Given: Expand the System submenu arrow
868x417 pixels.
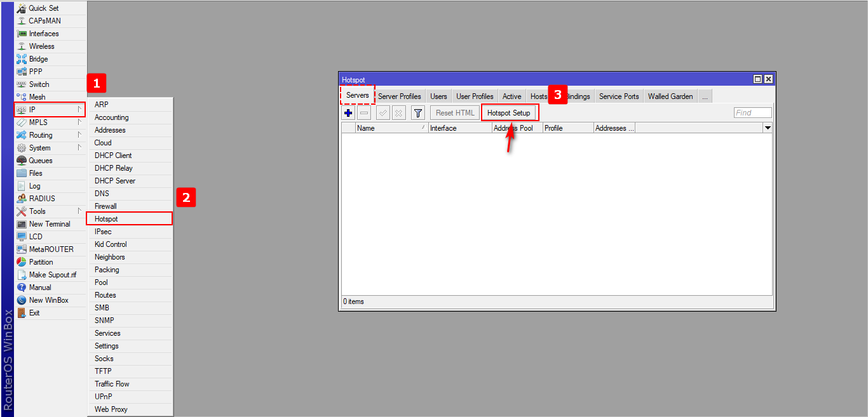Looking at the screenshot, I should click(79, 148).
